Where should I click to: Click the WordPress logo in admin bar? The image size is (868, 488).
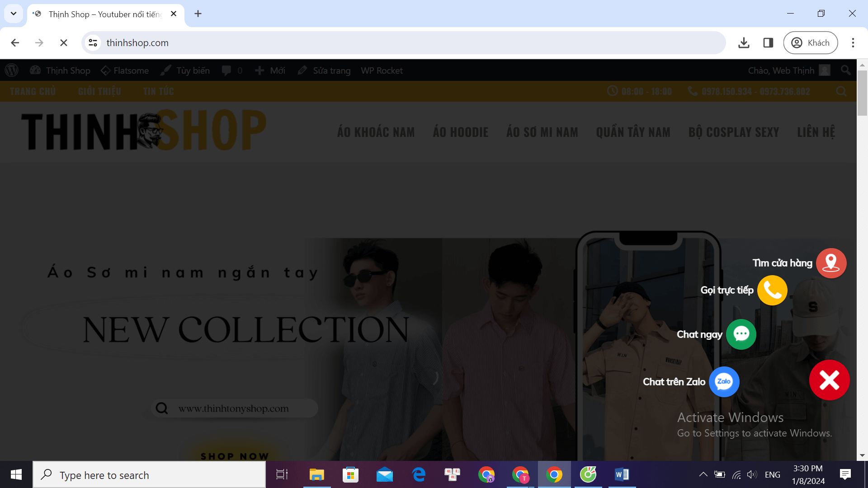click(12, 70)
